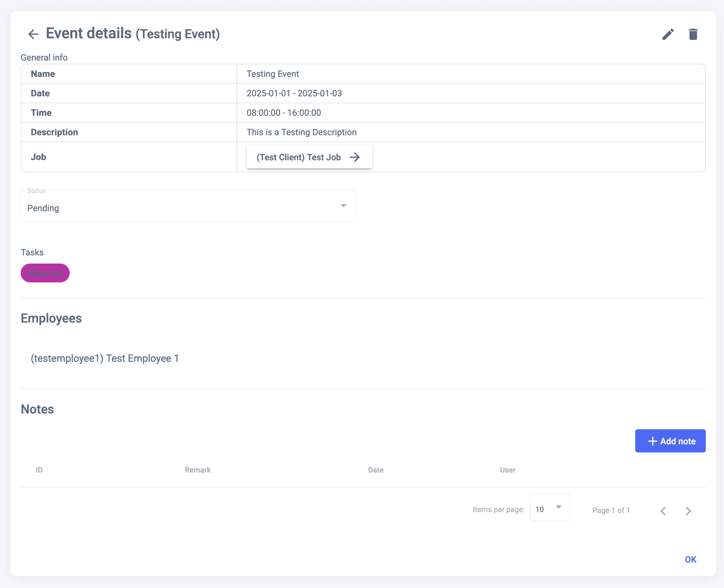
Task: Select Test Employee 1 entry
Action: (x=105, y=358)
